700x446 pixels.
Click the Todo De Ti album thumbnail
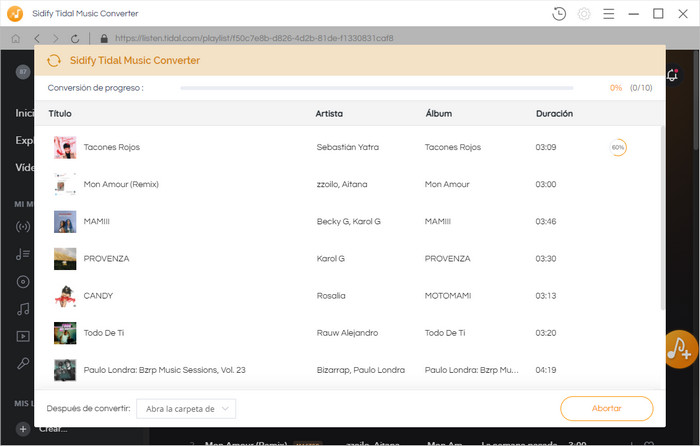[65, 333]
